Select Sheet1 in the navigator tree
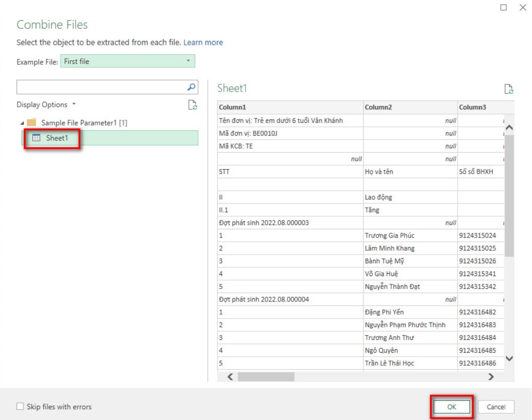 click(x=110, y=138)
